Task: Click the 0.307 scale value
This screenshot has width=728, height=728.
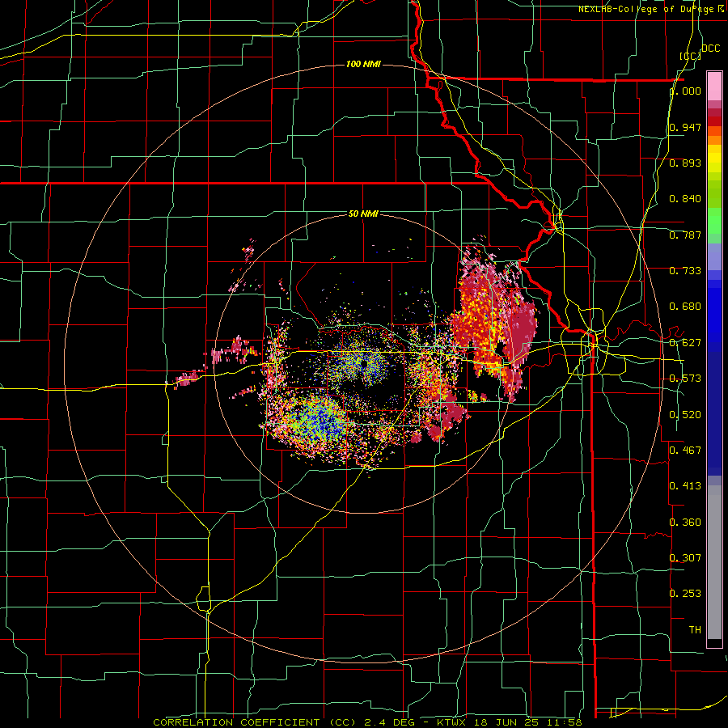Action: (x=685, y=558)
